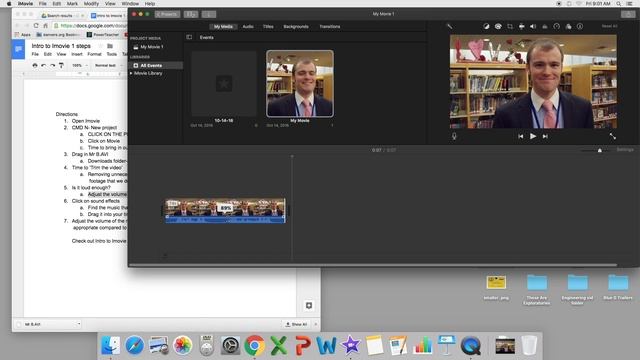Select My Movie 1 project media
Viewport: 640px width, 360px height.
151,47
